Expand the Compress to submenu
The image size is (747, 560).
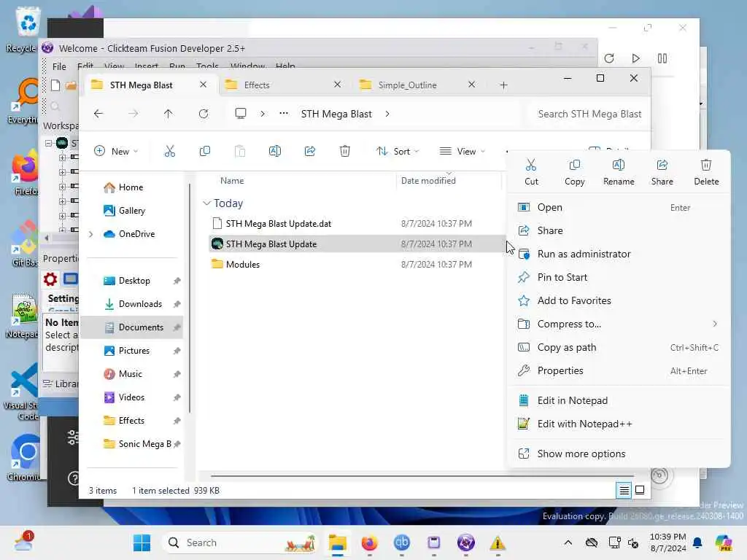[x=715, y=324]
